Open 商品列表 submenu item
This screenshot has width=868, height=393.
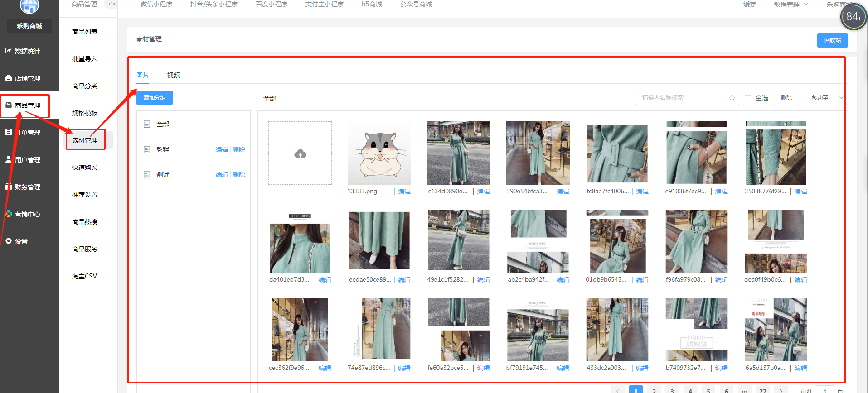coord(85,32)
